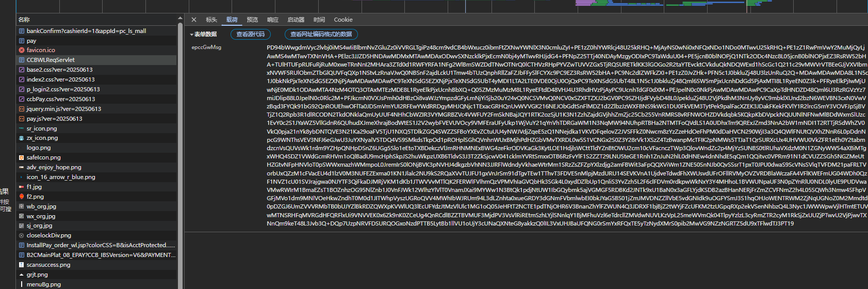Select the scansuccess.png request
The width and height of the screenshot is (868, 289).
97,265
